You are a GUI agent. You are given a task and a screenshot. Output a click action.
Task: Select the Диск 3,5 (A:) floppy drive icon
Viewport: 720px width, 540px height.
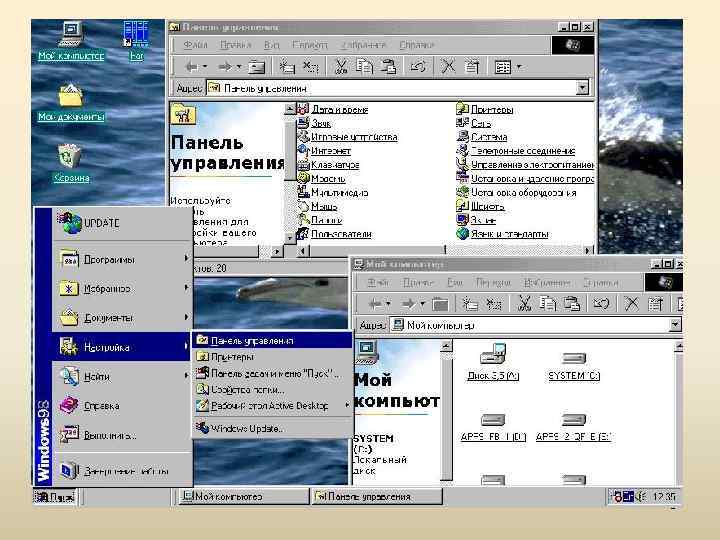493,363
